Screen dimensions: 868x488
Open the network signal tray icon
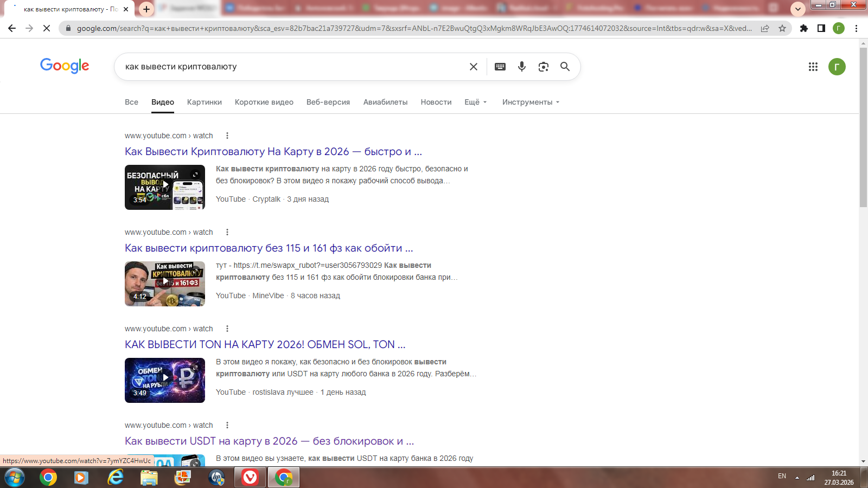[x=810, y=478]
